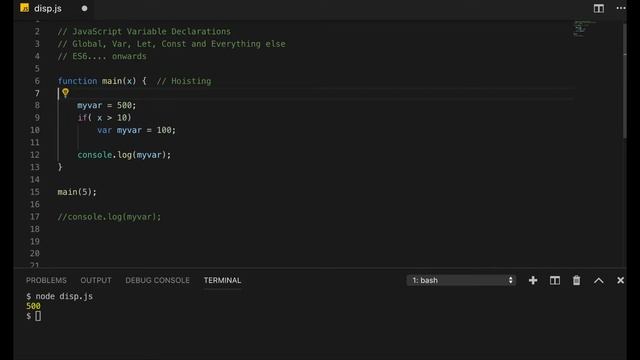This screenshot has width=640, height=360.
Task: Click line number 15 in gutter
Action: click(x=35, y=192)
